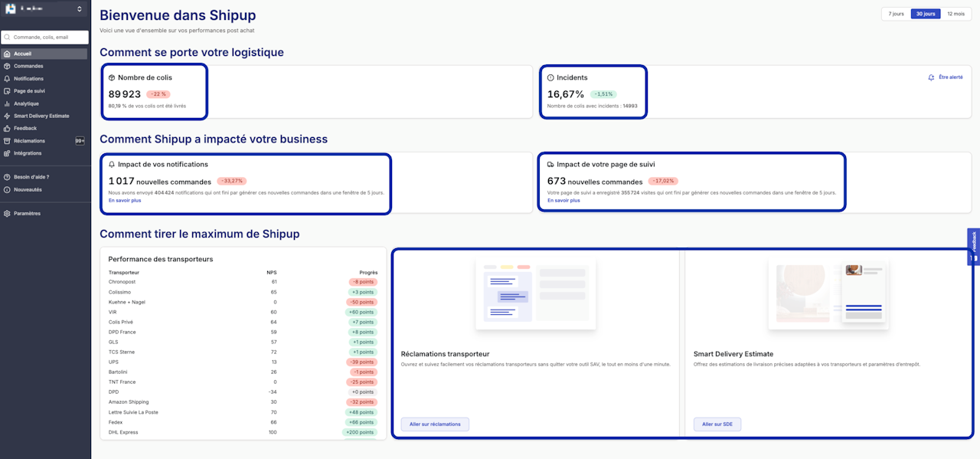Click the bell icon beside Être alerté
The height and width of the screenshot is (459, 980).
(x=931, y=77)
